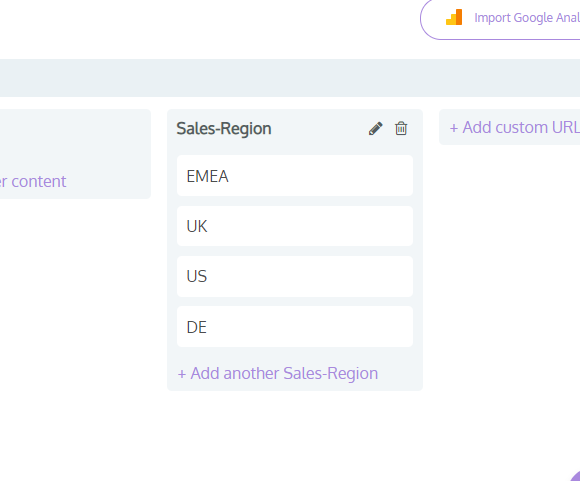Click the purple round button in corner
The height and width of the screenshot is (481, 580).
(x=576, y=476)
